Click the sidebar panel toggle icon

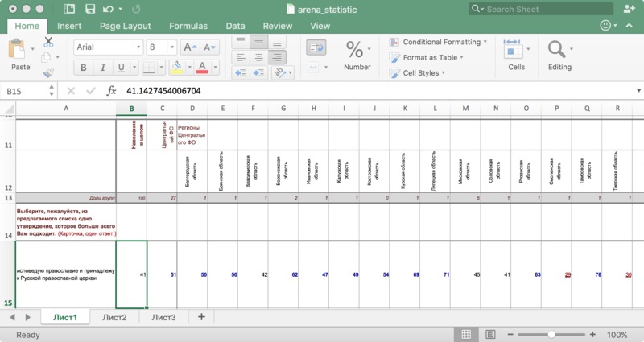click(70, 9)
